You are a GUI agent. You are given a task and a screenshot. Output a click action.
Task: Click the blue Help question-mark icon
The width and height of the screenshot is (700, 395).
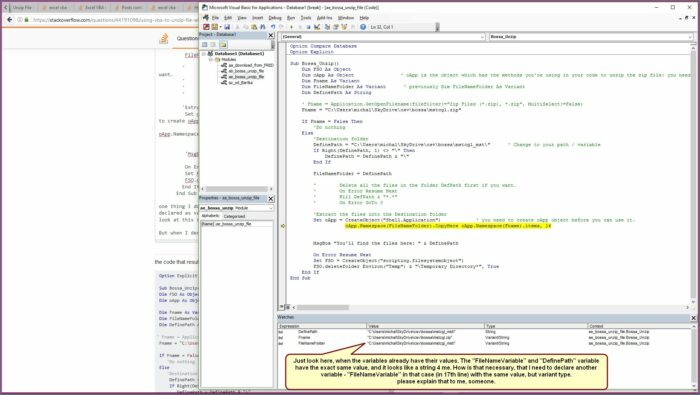pos(363,27)
